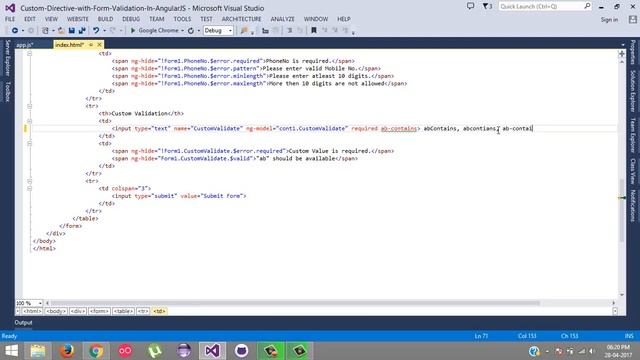640x360 pixels.
Task: Click the horizontal editor scrollbar
Action: pyautogui.click(x=295, y=303)
